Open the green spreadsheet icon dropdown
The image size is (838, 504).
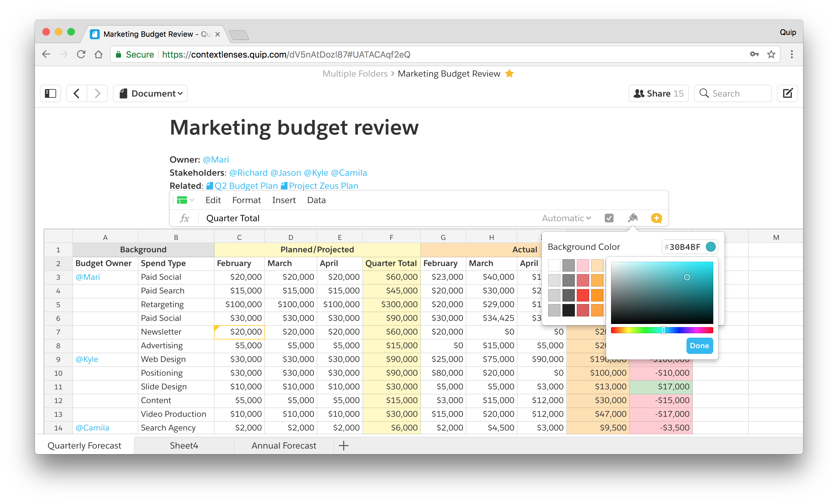[x=185, y=200]
